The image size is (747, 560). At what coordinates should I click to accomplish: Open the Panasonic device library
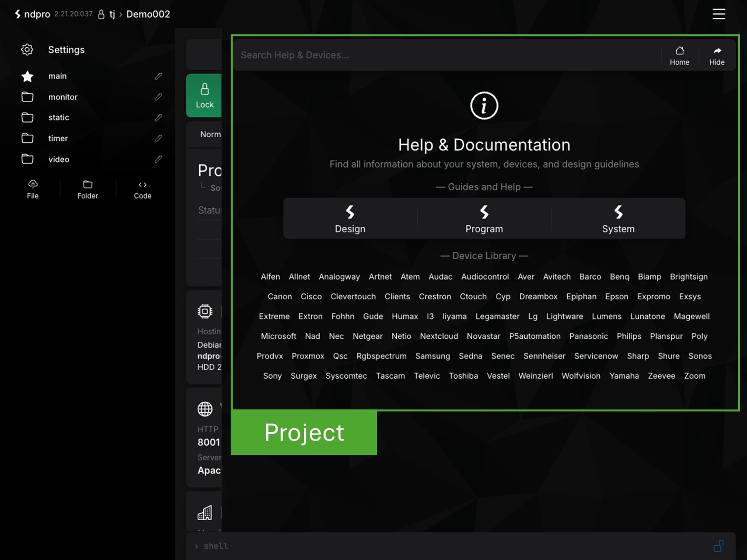click(x=588, y=336)
